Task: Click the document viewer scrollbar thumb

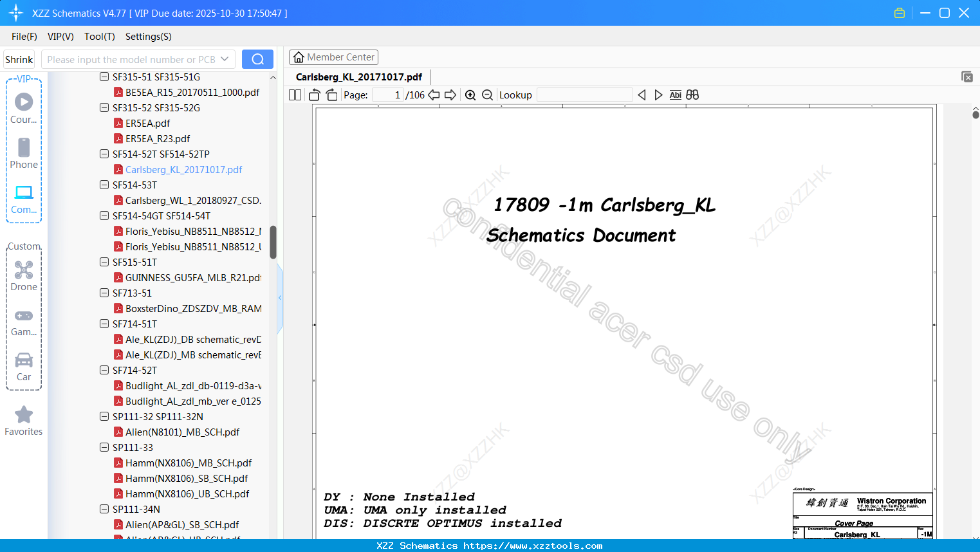Action: (975, 115)
